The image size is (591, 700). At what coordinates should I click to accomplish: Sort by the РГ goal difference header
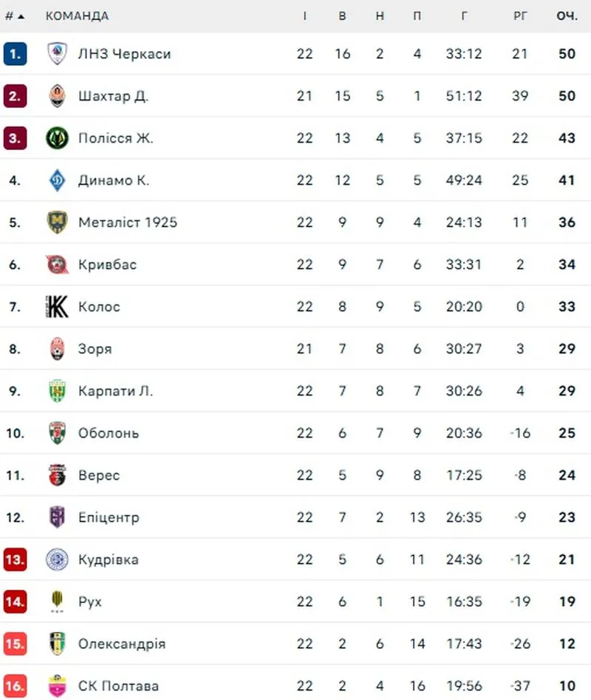point(521,16)
